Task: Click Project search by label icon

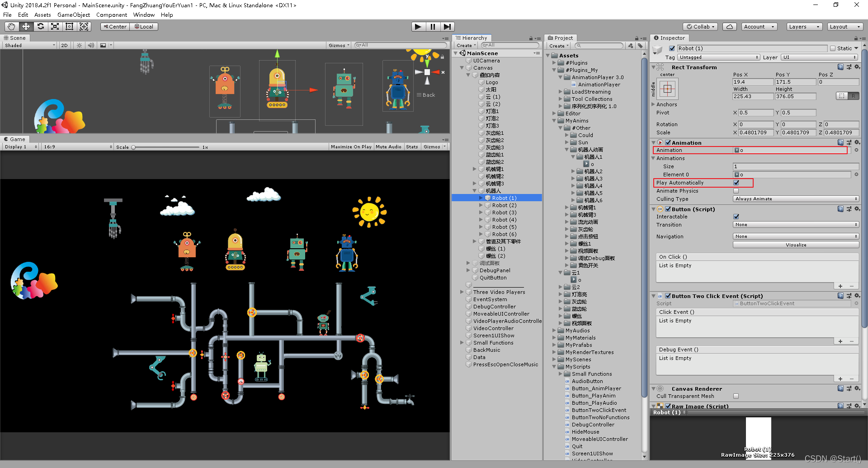Action: click(640, 46)
